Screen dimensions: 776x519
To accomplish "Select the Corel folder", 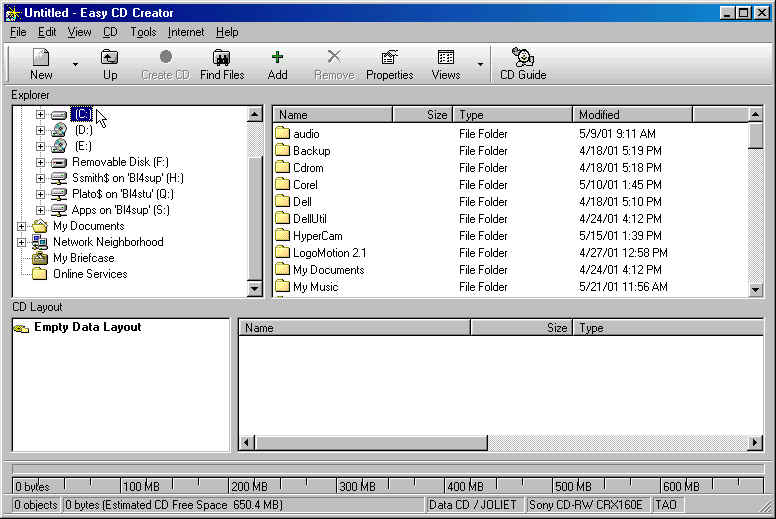I will (x=296, y=185).
